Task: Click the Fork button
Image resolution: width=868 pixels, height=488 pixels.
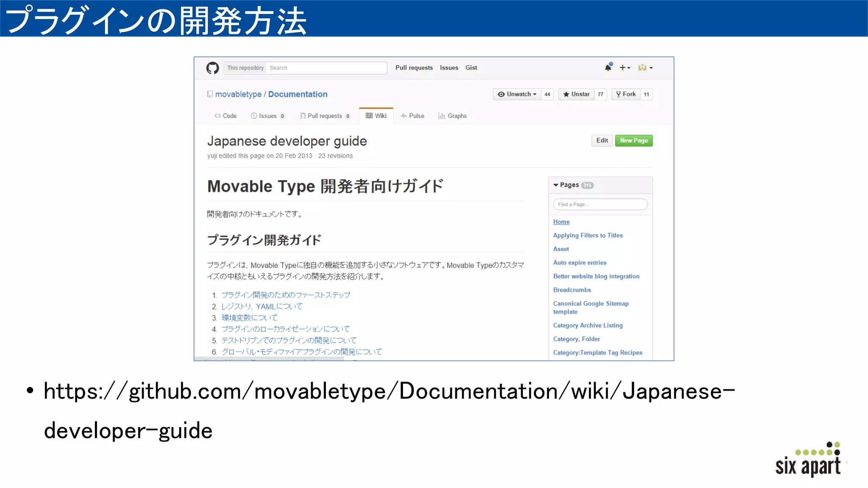Action: point(626,94)
